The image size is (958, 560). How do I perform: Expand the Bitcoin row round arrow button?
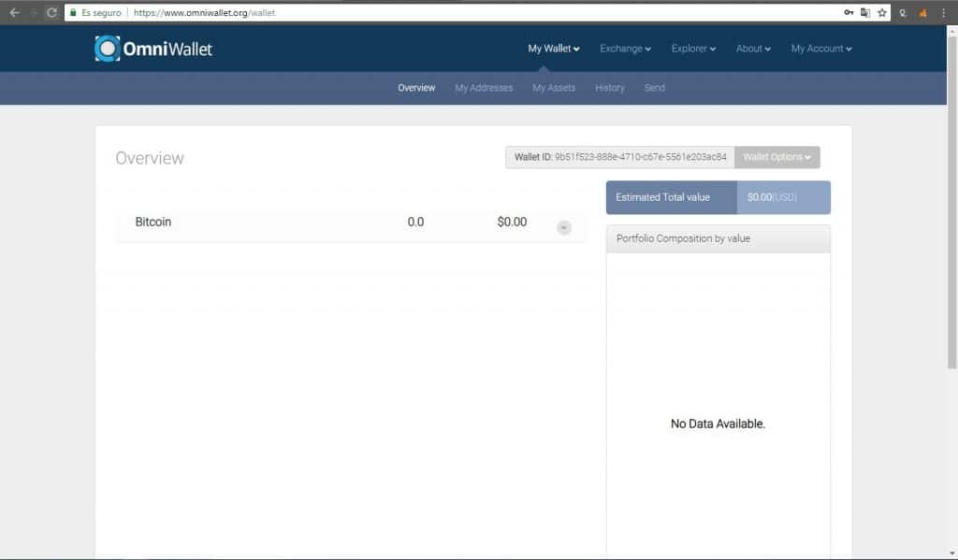click(x=564, y=228)
